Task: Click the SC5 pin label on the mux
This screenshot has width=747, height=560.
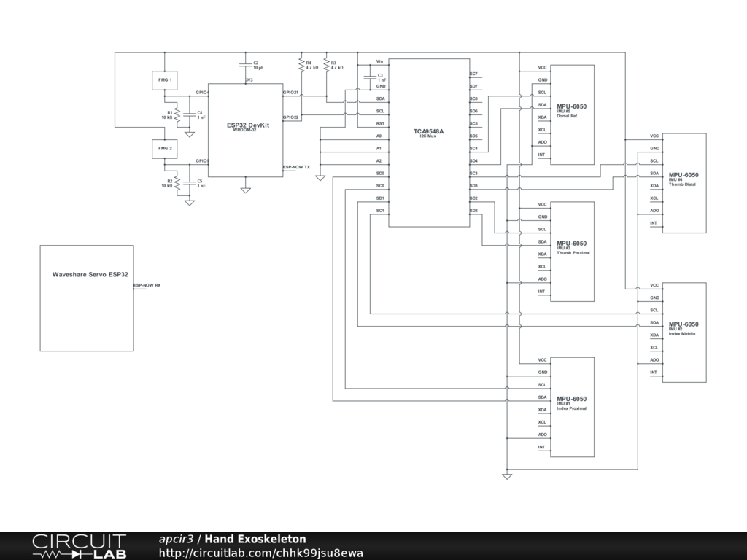Action: [x=473, y=123]
